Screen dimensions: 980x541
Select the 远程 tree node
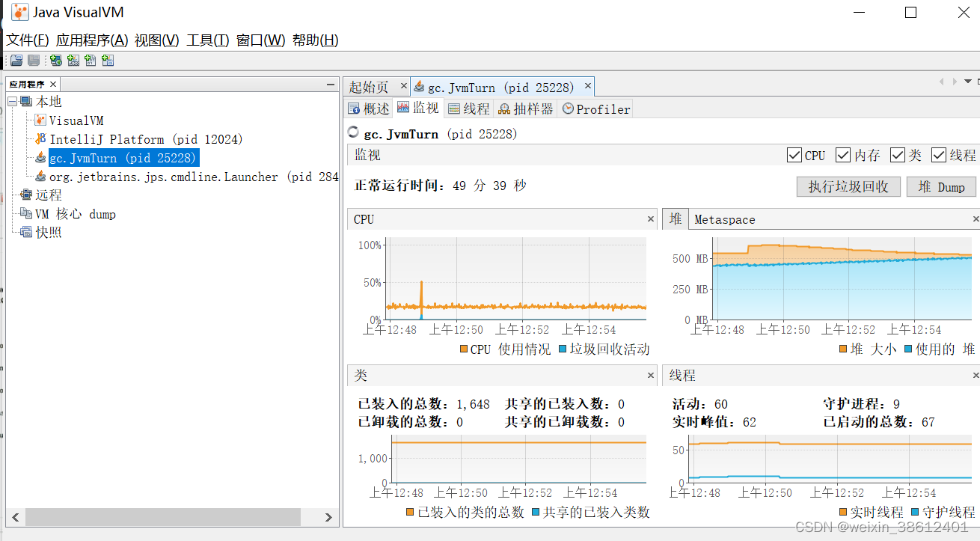click(49, 195)
